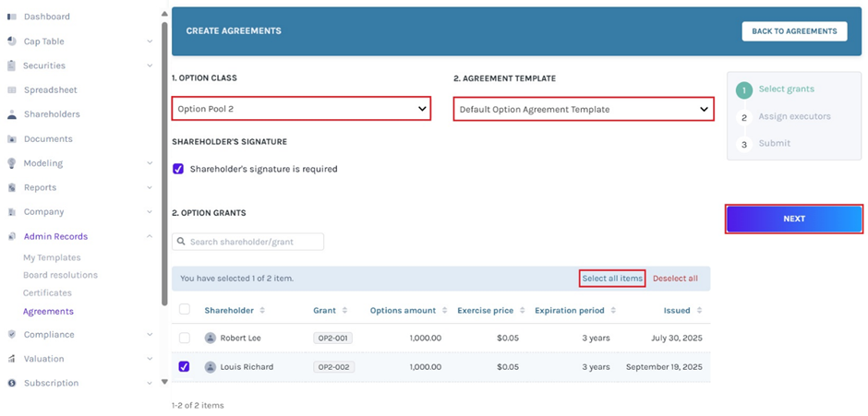Click the July 30, 2025 issued date
Image resolution: width=868 pixels, height=416 pixels.
(x=677, y=338)
